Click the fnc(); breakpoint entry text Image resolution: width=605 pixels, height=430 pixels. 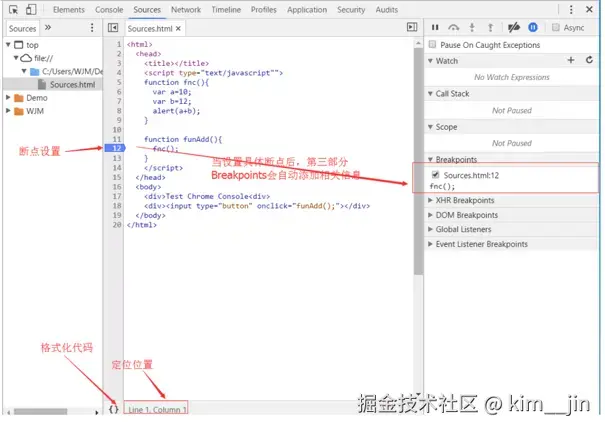(x=442, y=186)
